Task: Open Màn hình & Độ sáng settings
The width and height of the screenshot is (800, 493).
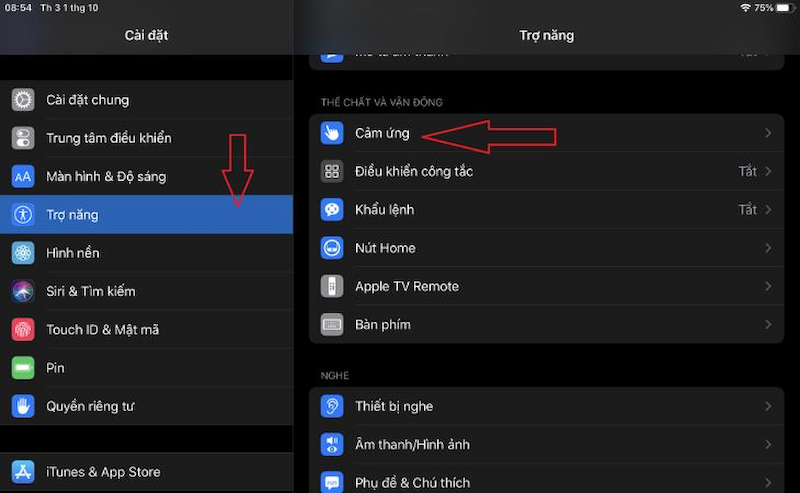Action: 146,177
